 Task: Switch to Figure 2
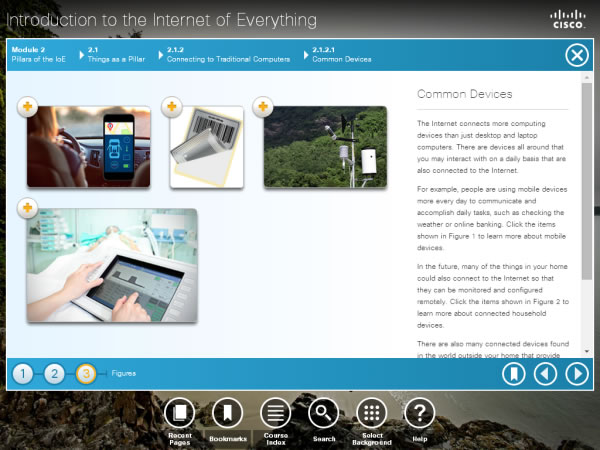point(55,374)
